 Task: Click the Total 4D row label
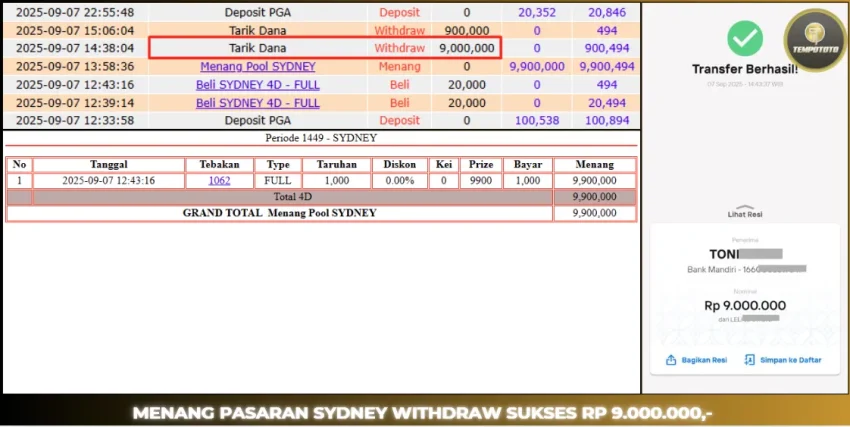pyautogui.click(x=293, y=197)
